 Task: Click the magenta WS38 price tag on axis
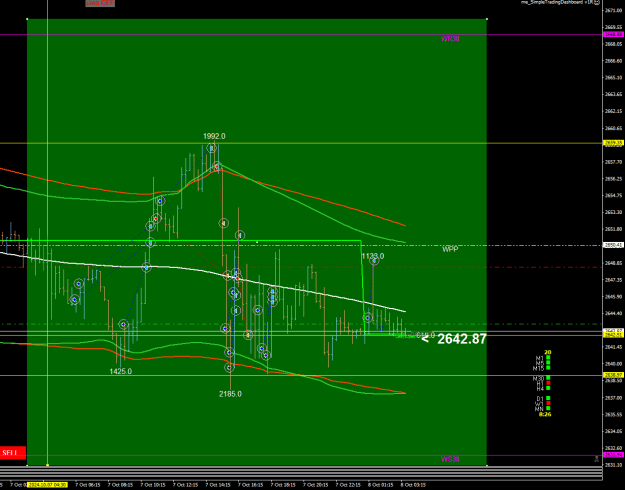tap(613, 455)
